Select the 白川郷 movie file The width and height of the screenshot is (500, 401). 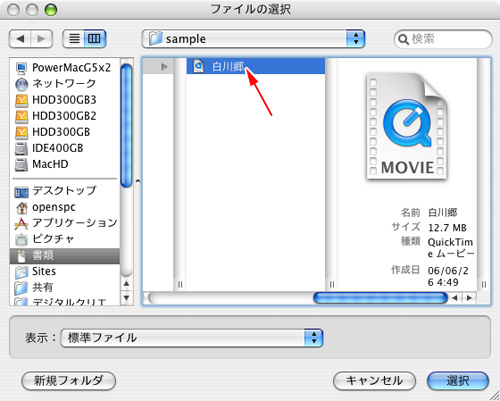tap(256, 66)
